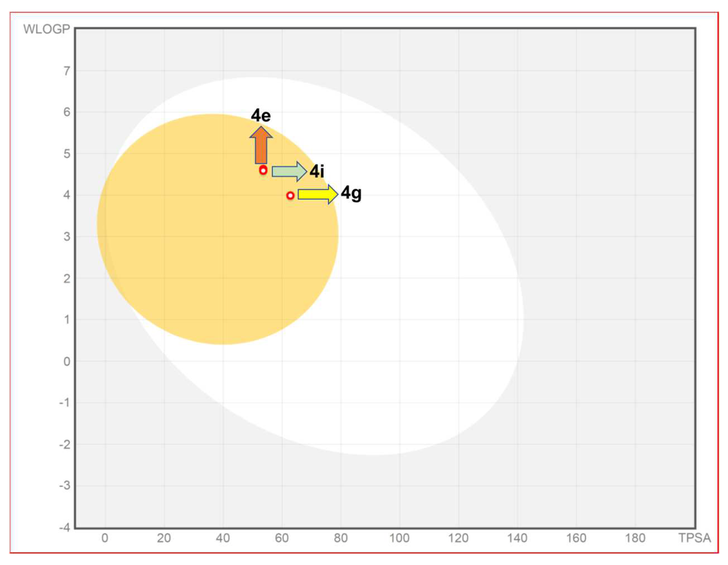
Task: Click the red circle marker at WLOGP 4
Action: point(290,196)
